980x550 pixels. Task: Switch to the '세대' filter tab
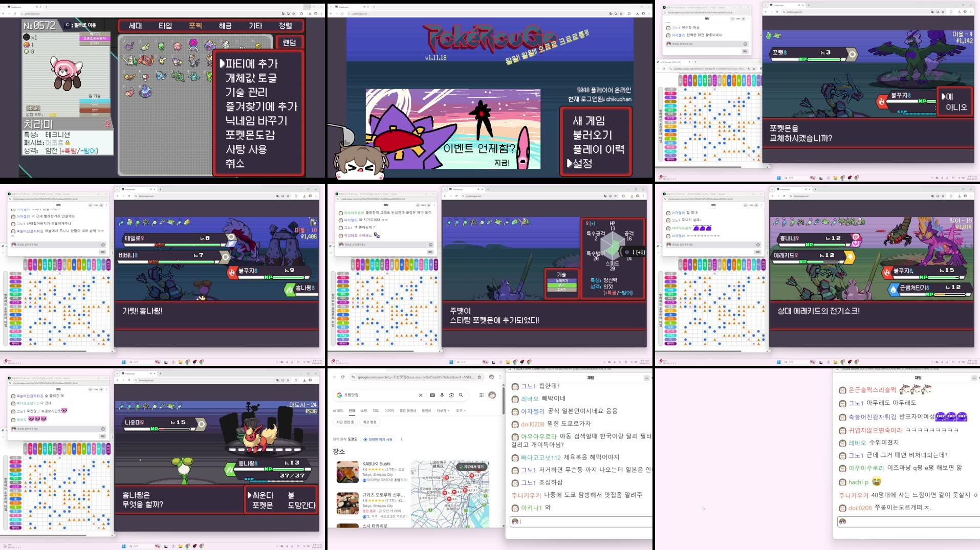pyautogui.click(x=135, y=26)
